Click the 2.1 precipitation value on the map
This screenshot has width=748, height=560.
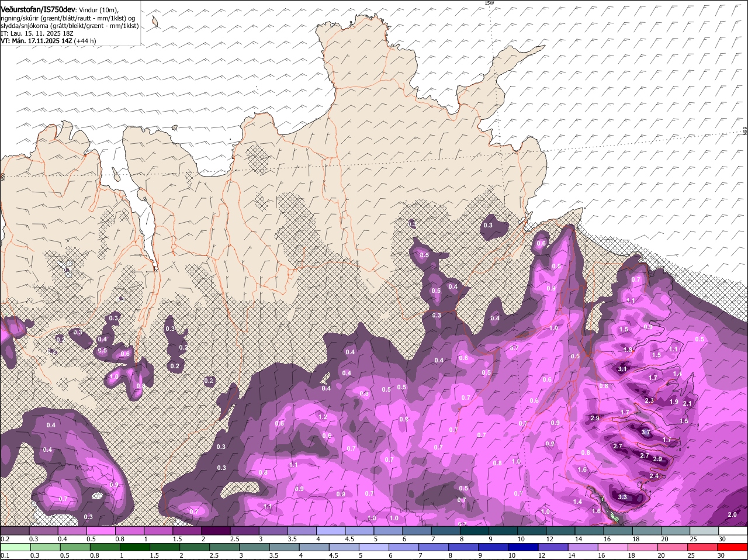point(687,403)
